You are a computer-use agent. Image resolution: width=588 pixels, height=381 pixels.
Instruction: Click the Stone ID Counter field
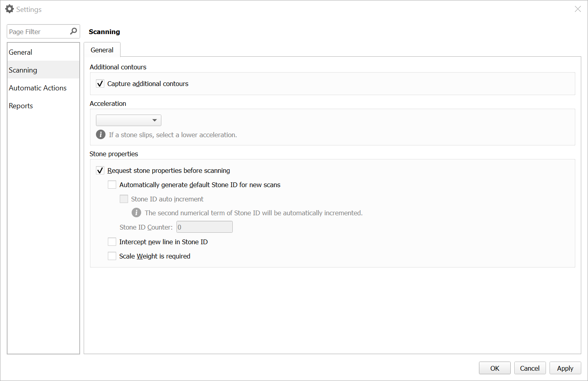click(x=204, y=226)
